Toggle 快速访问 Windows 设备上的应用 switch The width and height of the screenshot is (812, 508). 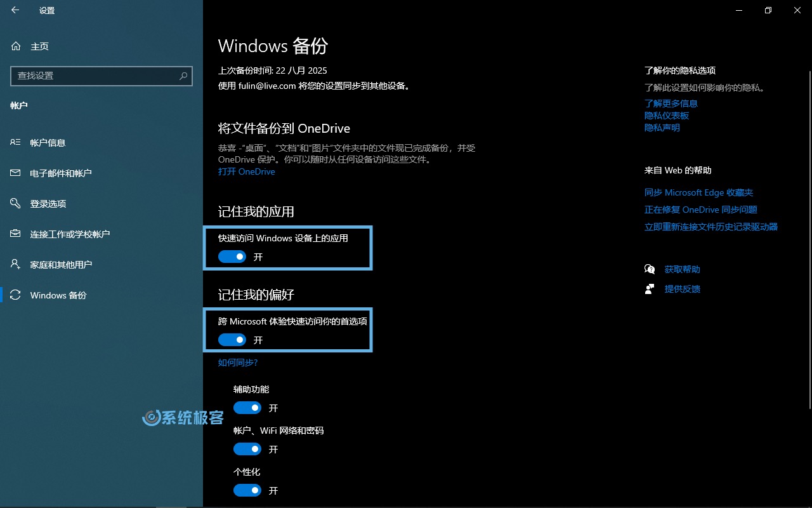[232, 257]
